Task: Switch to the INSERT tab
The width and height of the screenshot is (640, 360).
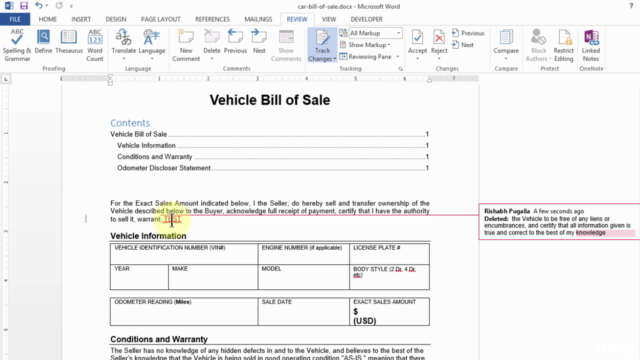Action: pyautogui.click(x=81, y=19)
